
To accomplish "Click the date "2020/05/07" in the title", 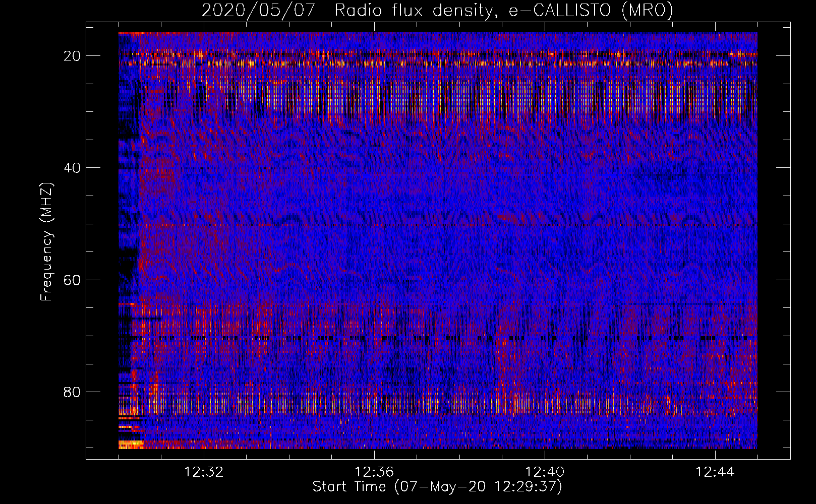I will tap(258, 10).
